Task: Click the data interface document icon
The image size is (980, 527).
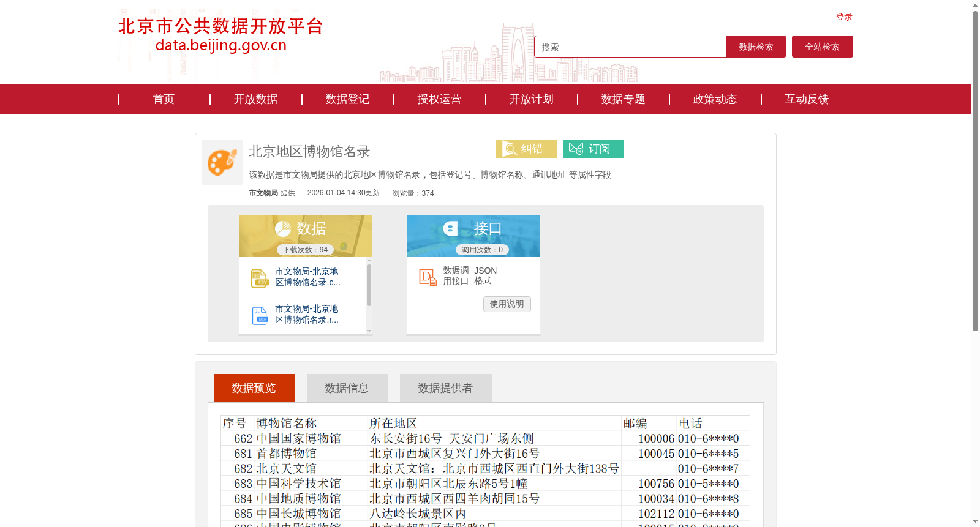Action: (428, 277)
